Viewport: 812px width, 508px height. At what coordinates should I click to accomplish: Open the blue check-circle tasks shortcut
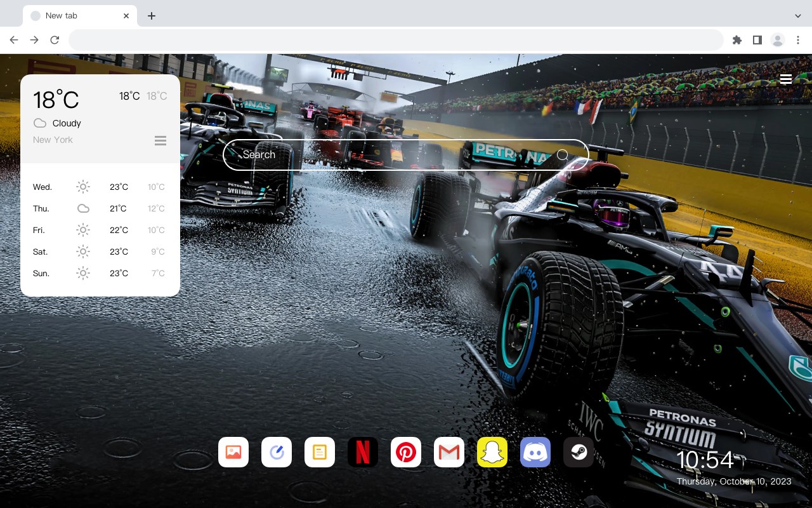(277, 452)
